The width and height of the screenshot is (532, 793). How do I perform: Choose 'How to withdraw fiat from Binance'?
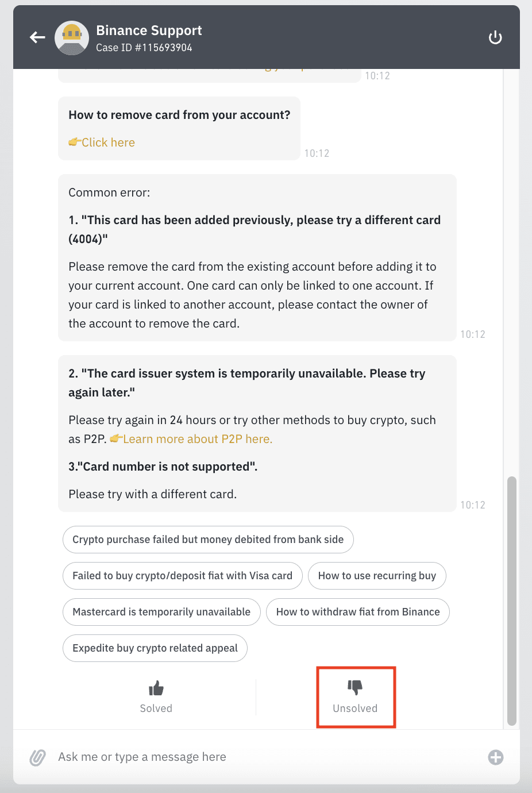point(358,612)
